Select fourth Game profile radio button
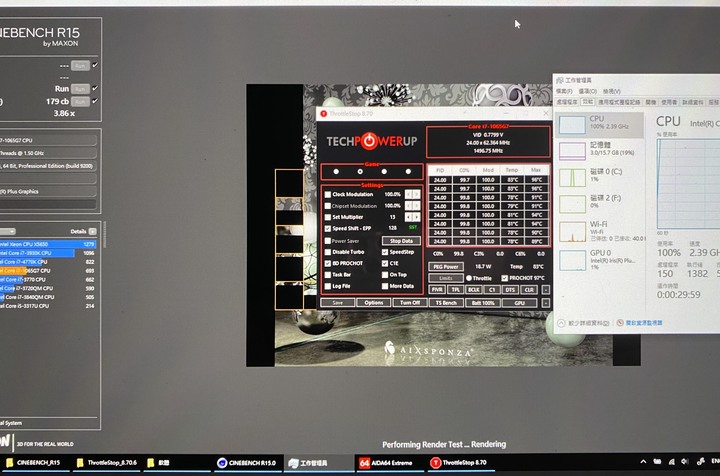Screen dimensions: 720x476 point(408,172)
